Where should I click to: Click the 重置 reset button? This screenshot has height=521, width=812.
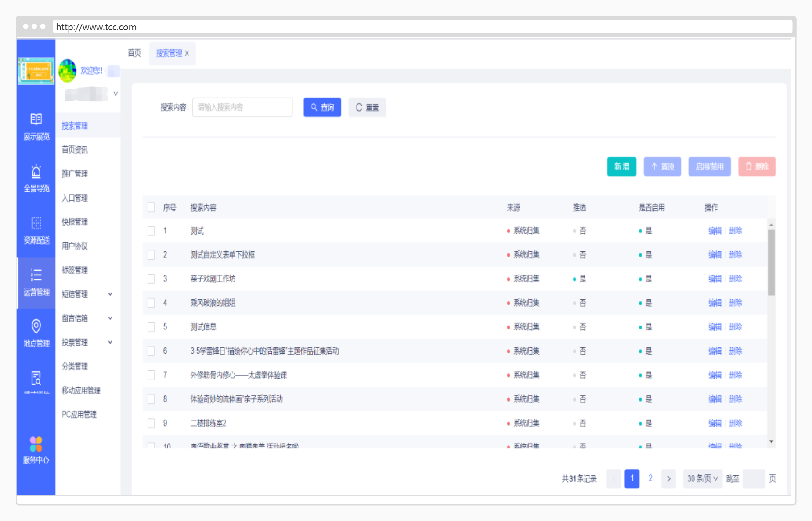(367, 107)
